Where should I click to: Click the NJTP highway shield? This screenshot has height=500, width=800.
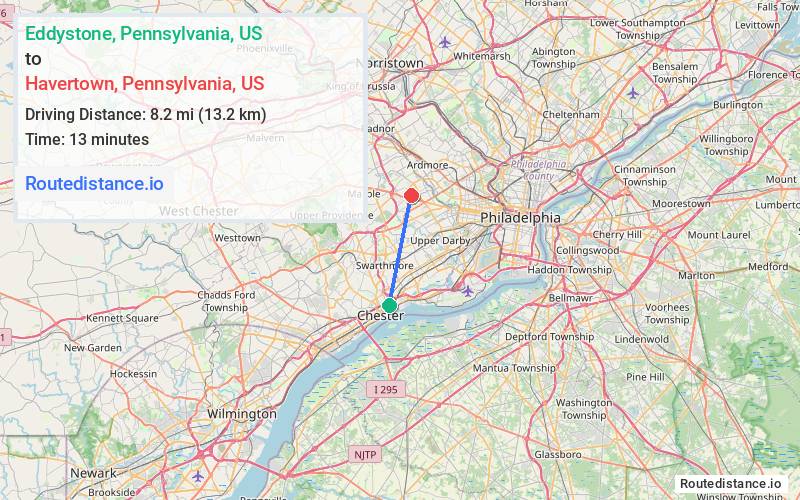pos(365,455)
